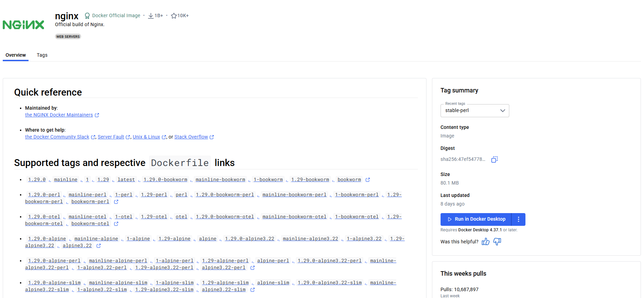Open the alpine tag link
The height and width of the screenshot is (298, 644).
point(208,239)
